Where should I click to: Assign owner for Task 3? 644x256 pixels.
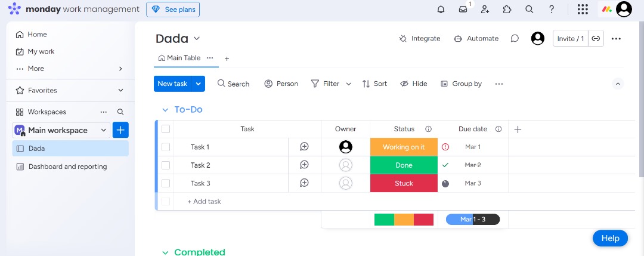346,183
